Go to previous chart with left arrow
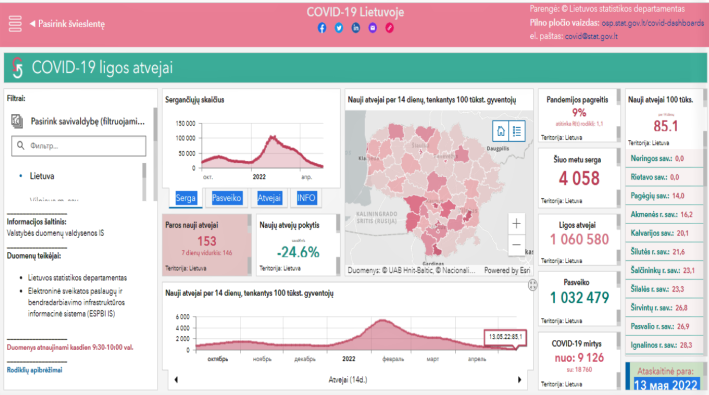The image size is (709, 395). [x=176, y=380]
